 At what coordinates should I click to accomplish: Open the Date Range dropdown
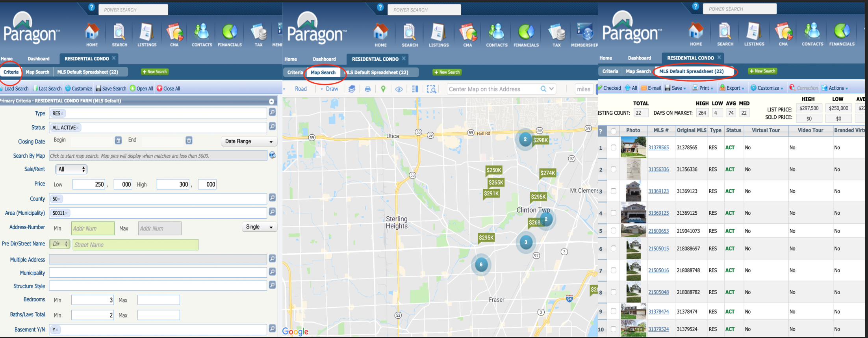(x=249, y=141)
